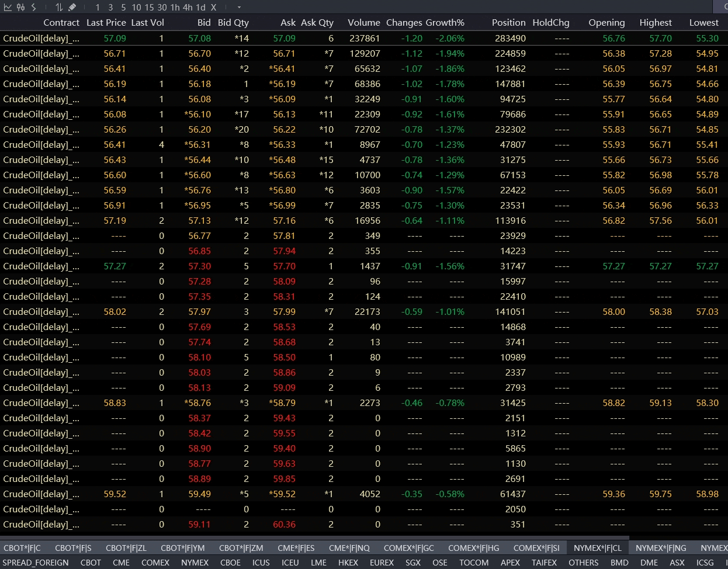Open the dropdown arrow at toolbar end
This screenshot has height=569, width=728.
point(238,8)
